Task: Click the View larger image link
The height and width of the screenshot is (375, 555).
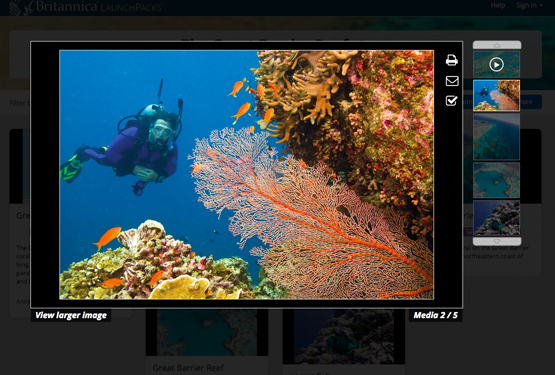Action: pyautogui.click(x=71, y=315)
